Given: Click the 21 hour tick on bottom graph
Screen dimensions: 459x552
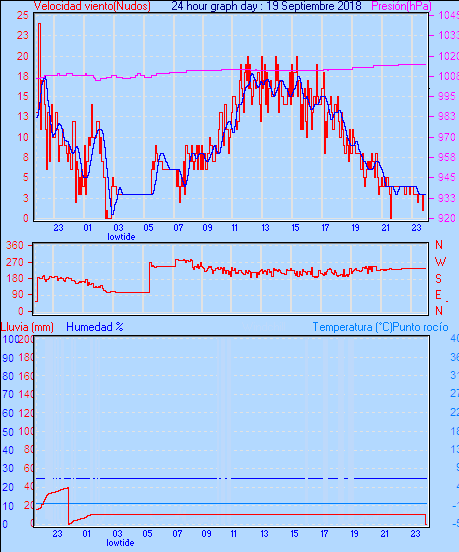Looking at the screenshot, I should pyautogui.click(x=385, y=534).
